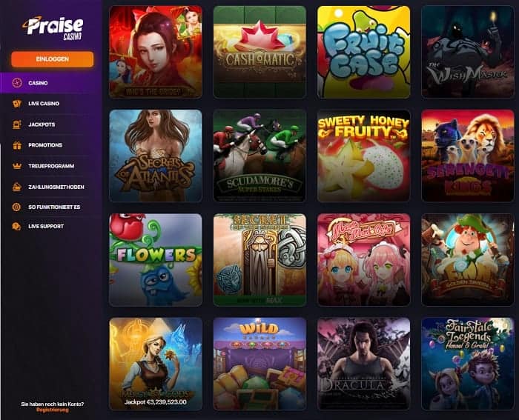Click the Treueprogramm crown icon
This screenshot has height=420, width=519.
(17, 166)
